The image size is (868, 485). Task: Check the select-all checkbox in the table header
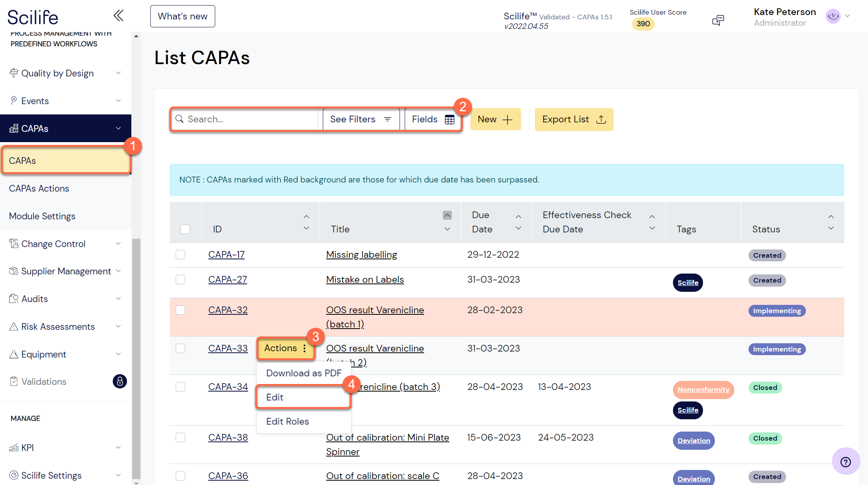point(185,229)
